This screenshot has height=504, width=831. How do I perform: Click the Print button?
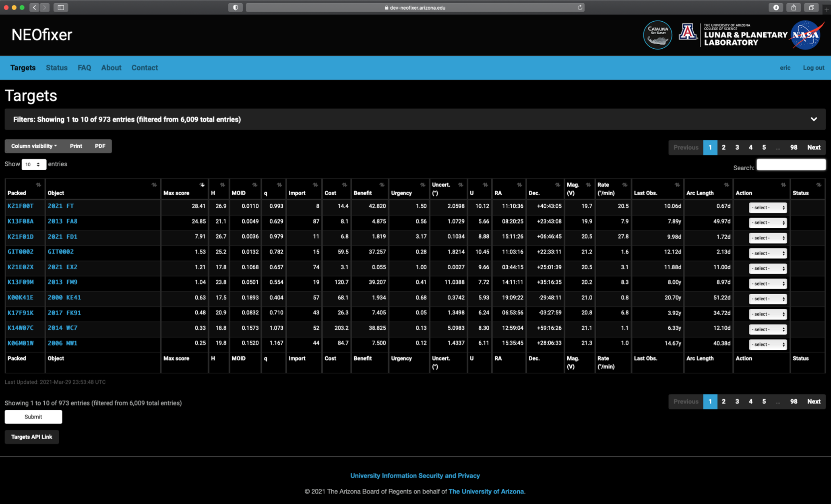click(x=76, y=146)
